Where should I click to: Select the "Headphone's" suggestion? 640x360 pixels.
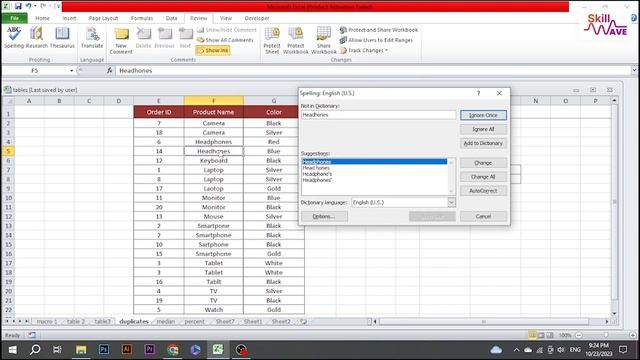coord(317,174)
